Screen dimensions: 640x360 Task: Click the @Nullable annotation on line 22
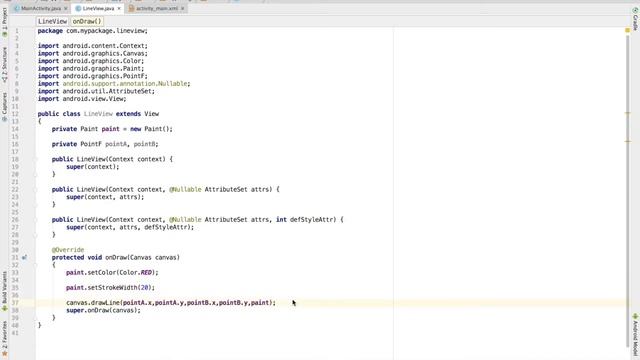coord(185,189)
